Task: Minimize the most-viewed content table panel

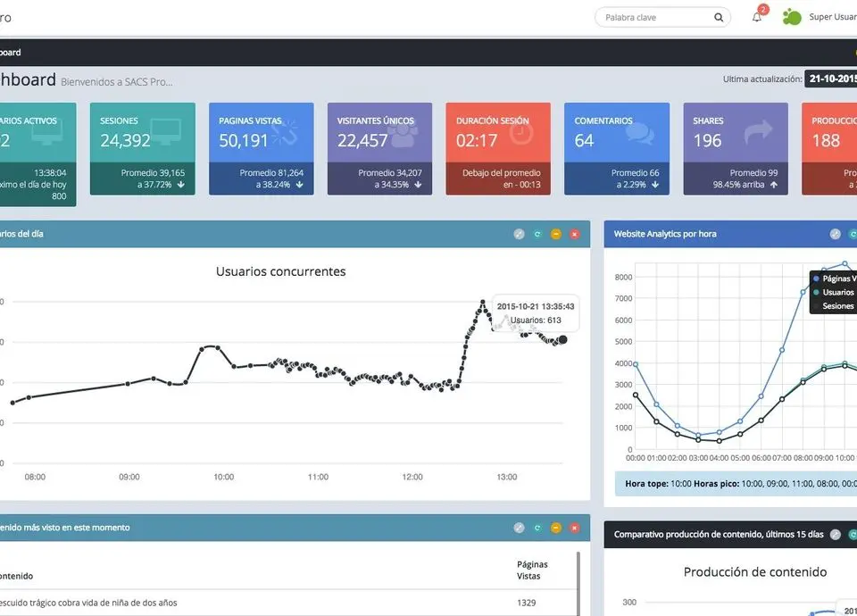Action: tap(556, 528)
